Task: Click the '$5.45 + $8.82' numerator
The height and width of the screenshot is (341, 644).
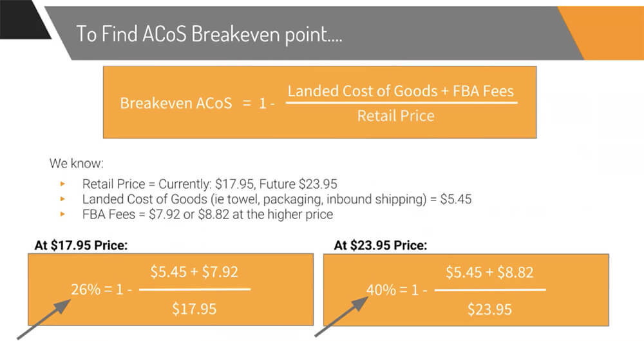Action: coord(489,273)
